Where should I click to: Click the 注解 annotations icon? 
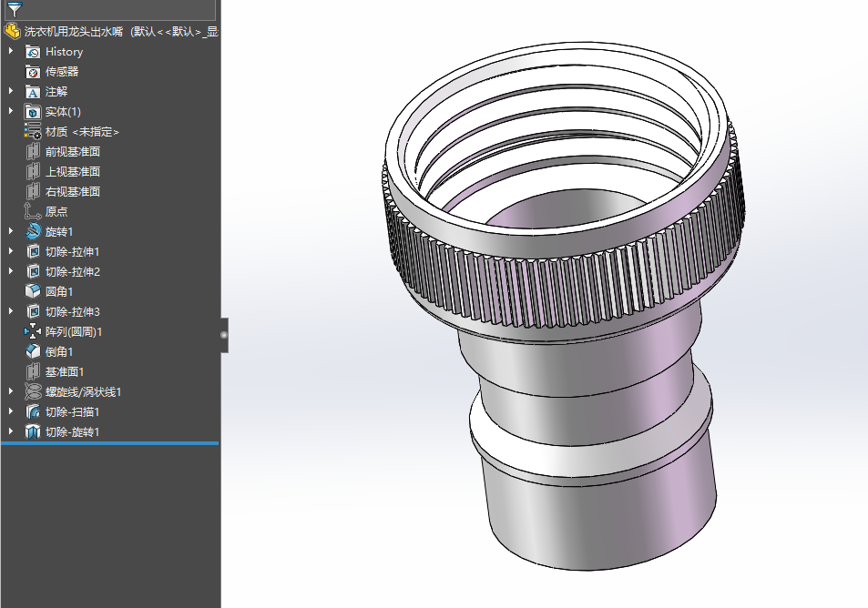pyautogui.click(x=33, y=91)
